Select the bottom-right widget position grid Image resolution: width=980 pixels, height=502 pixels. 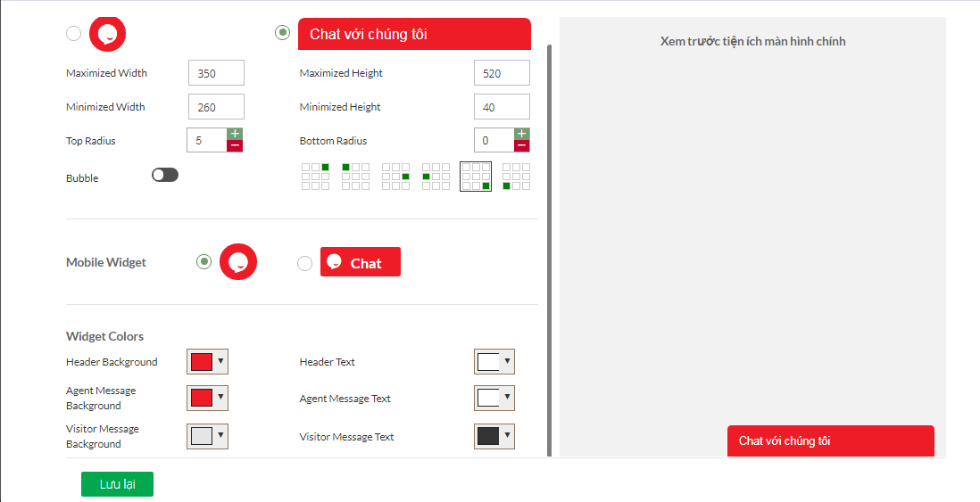476,177
